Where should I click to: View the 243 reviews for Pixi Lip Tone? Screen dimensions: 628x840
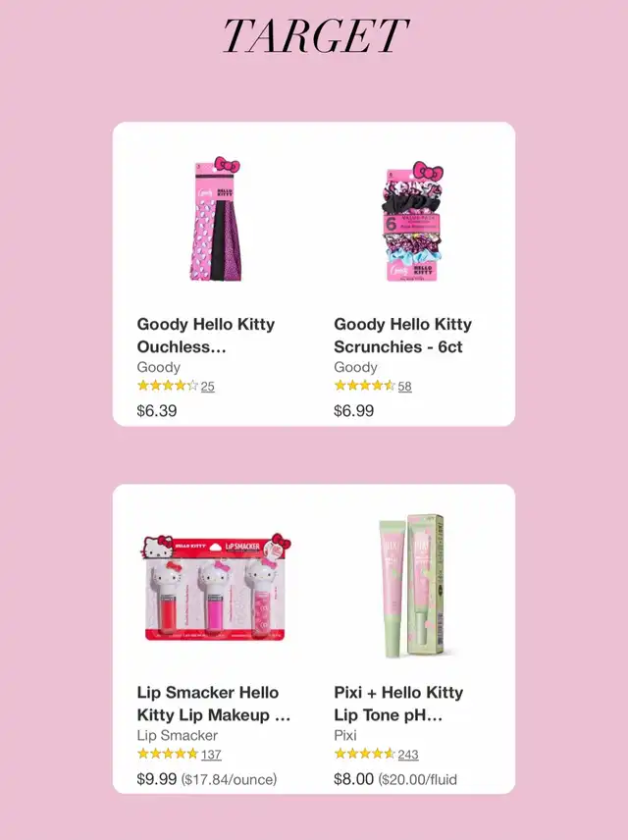408,755
